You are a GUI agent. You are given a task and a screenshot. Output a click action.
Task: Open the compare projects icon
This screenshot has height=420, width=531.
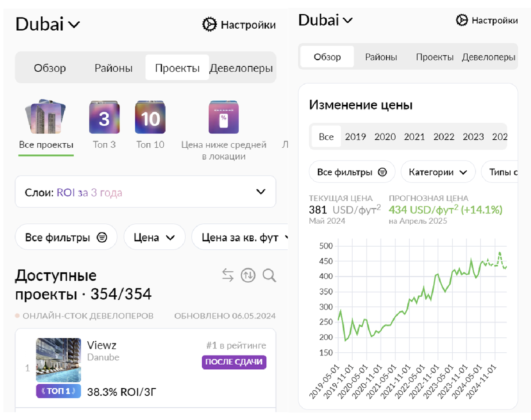227,275
